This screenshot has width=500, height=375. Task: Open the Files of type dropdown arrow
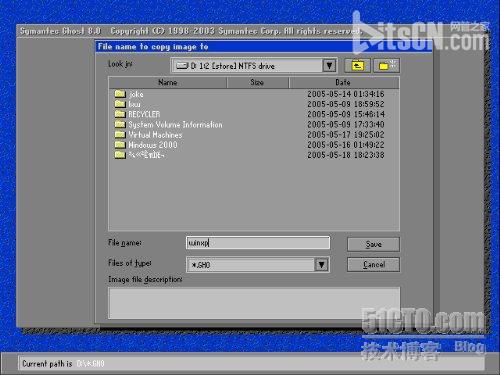click(x=321, y=265)
